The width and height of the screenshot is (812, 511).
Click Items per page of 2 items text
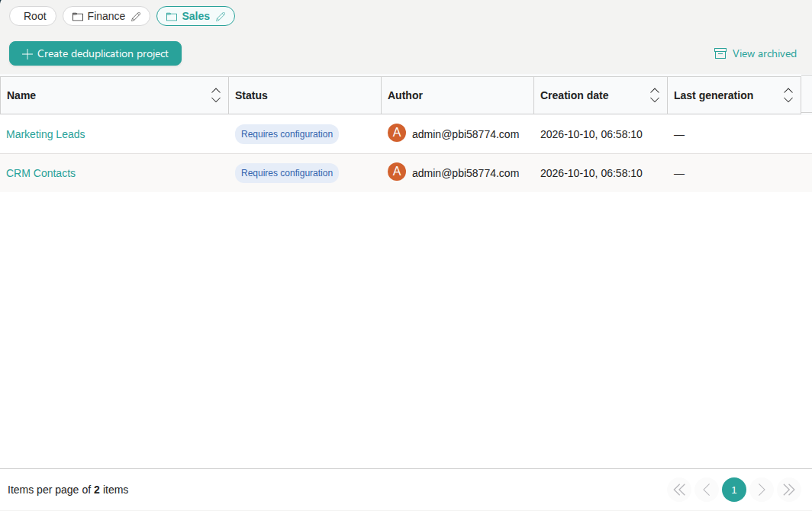pos(68,490)
